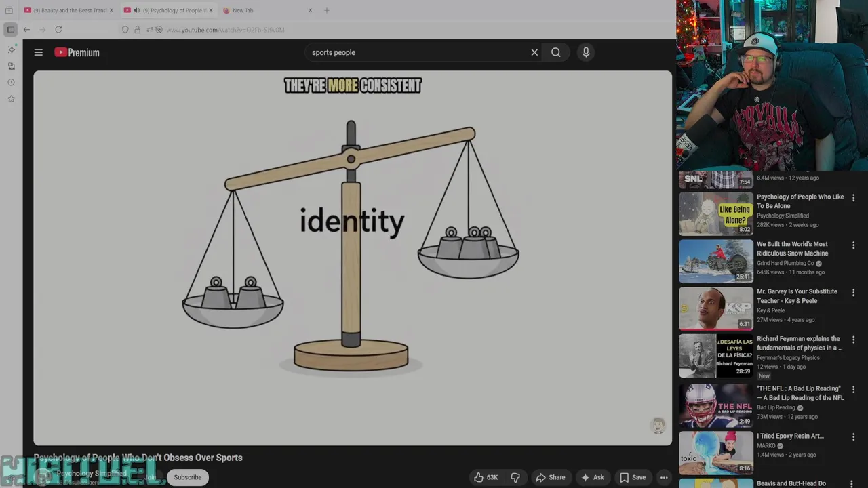Start voice search with microphone icon

coord(586,52)
